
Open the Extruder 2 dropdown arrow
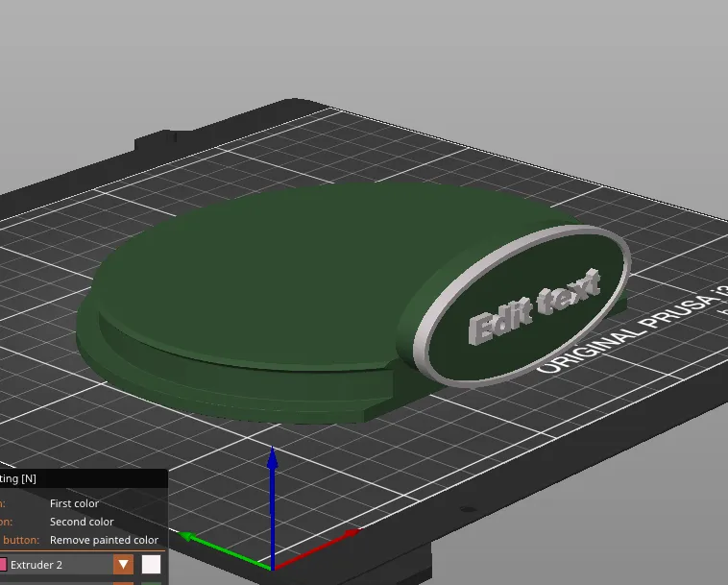click(123, 565)
